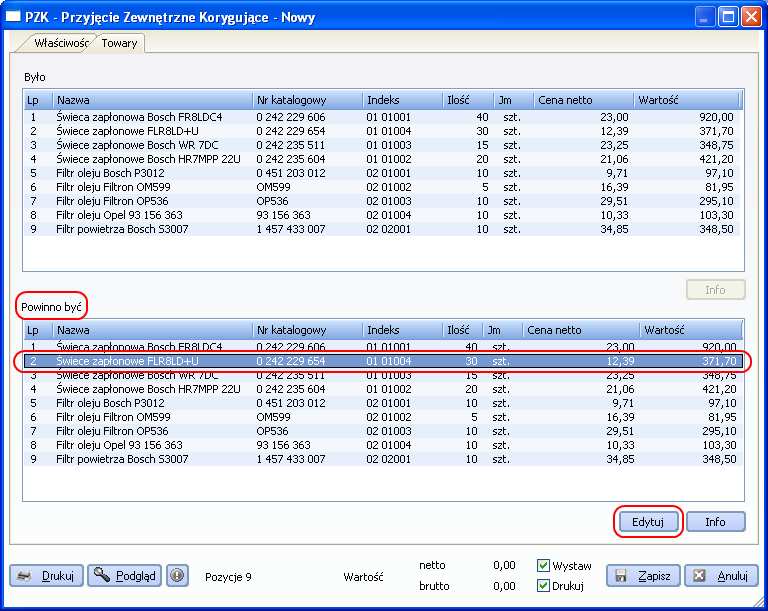Select Filtr oleju Opel 93 156 363 in Powinno być
The image size is (768, 611).
(384, 445)
